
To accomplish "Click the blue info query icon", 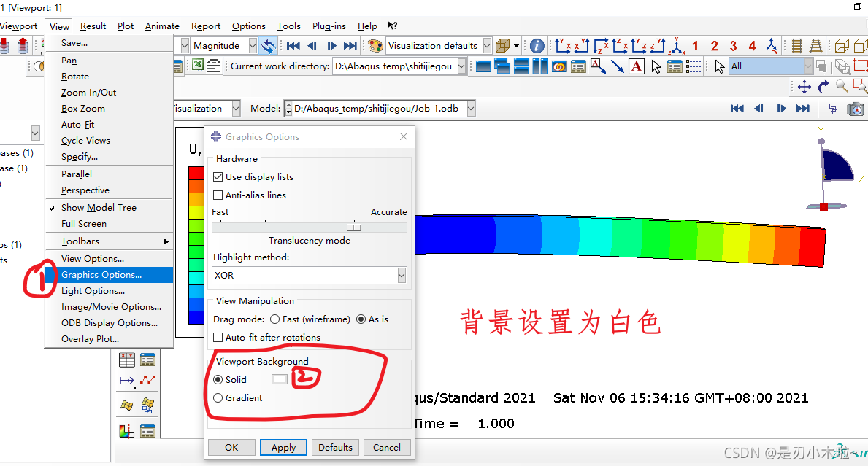I will (537, 45).
